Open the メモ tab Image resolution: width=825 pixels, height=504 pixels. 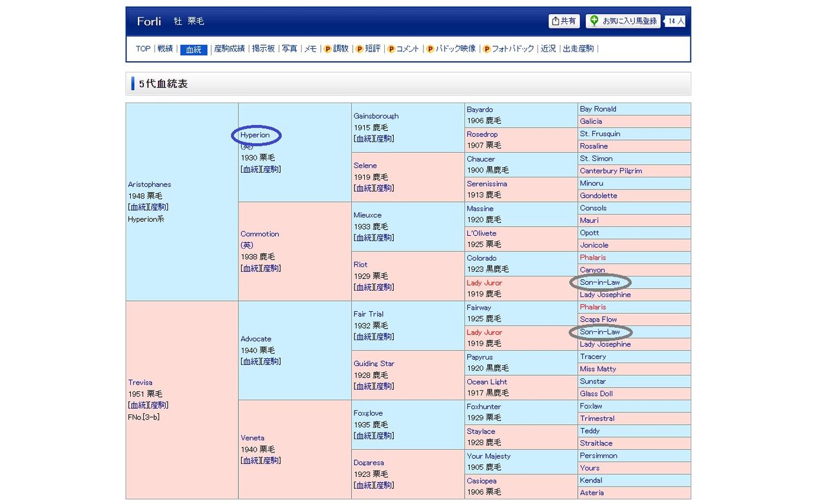310,49
